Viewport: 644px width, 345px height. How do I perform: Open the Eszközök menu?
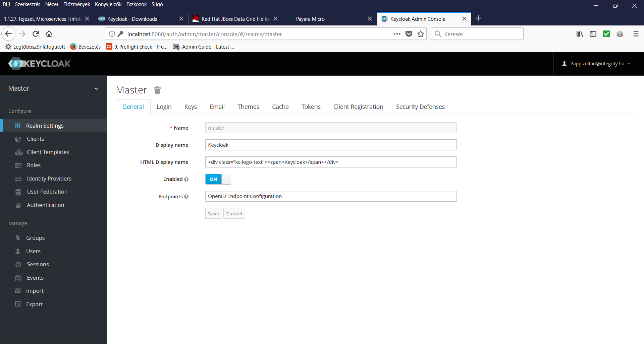tap(137, 4)
